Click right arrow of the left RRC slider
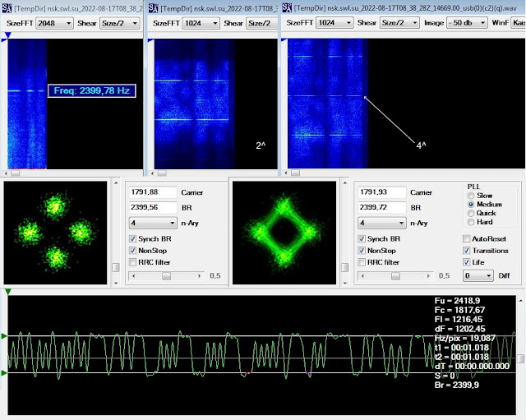526x420 pixels. (x=199, y=276)
